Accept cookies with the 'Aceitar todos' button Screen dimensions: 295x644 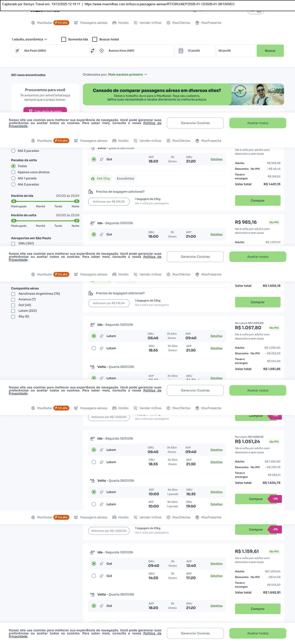pyautogui.click(x=257, y=123)
